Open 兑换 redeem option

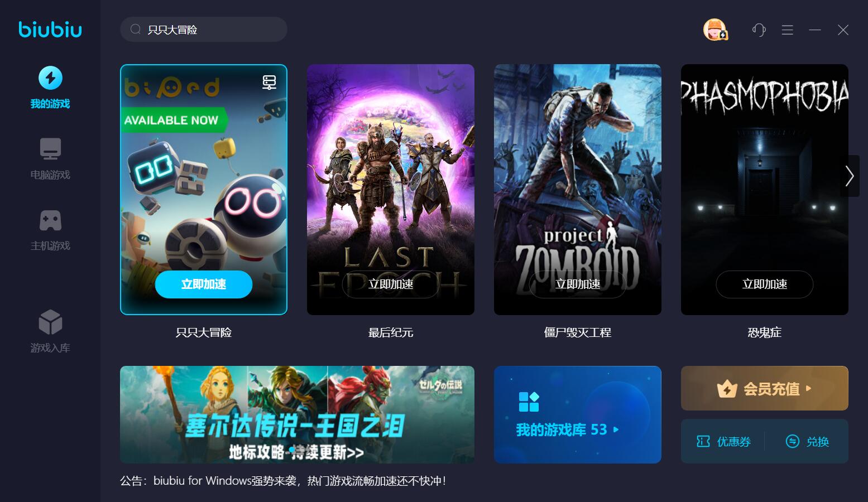point(807,442)
